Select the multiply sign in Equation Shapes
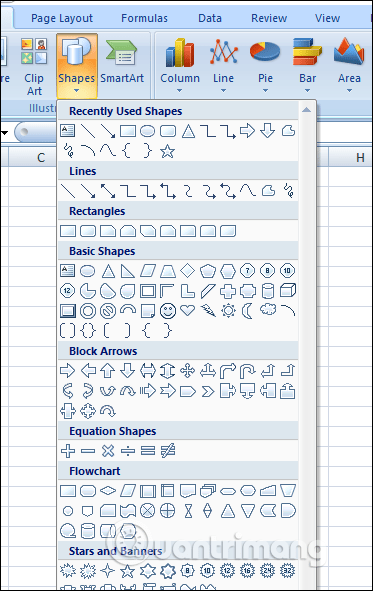The height and width of the screenshot is (591, 373). (x=108, y=450)
